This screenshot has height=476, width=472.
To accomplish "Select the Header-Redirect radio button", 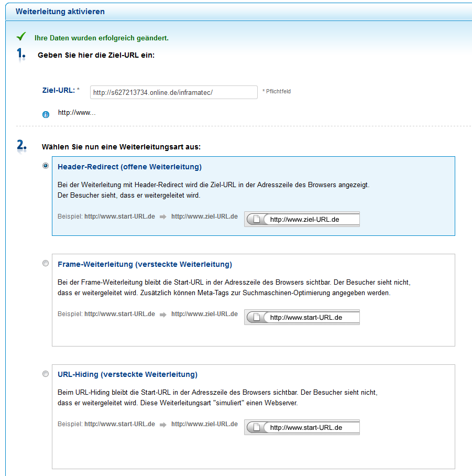I will [46, 166].
